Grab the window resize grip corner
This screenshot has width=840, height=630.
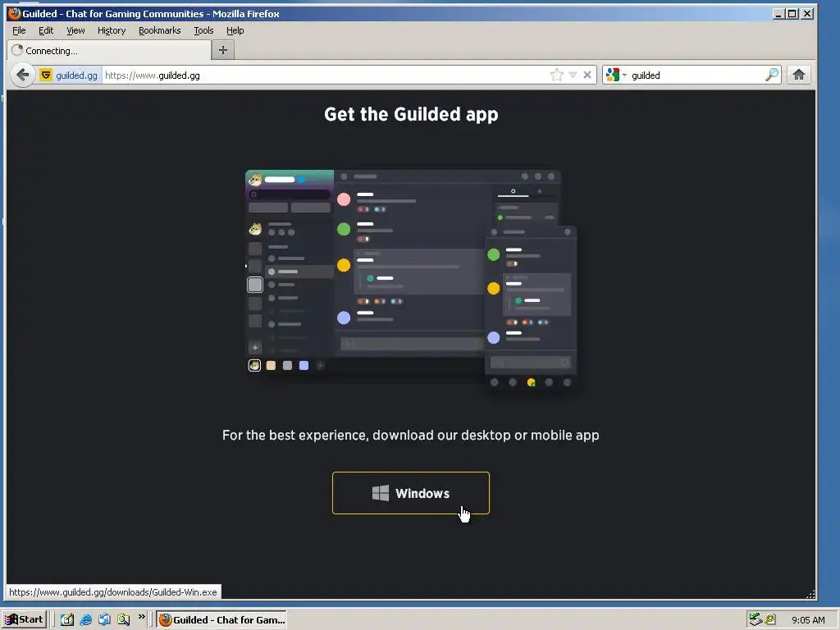(x=810, y=594)
